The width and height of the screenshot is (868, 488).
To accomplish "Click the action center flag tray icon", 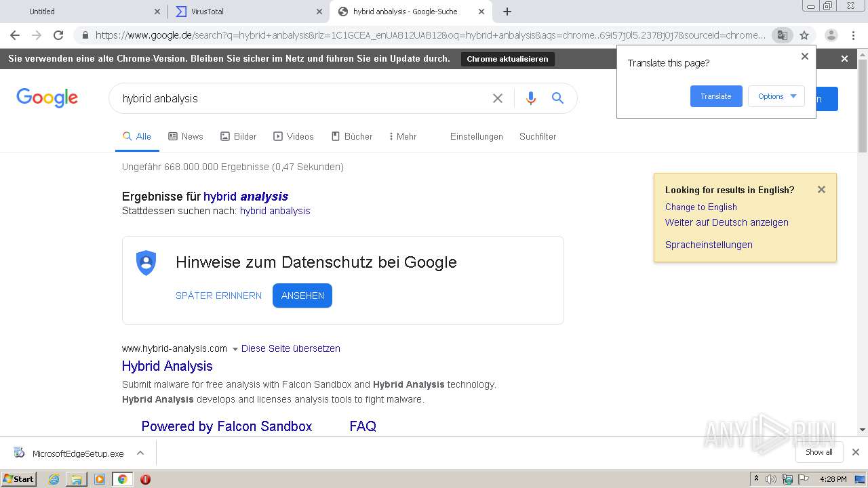I will (x=804, y=479).
